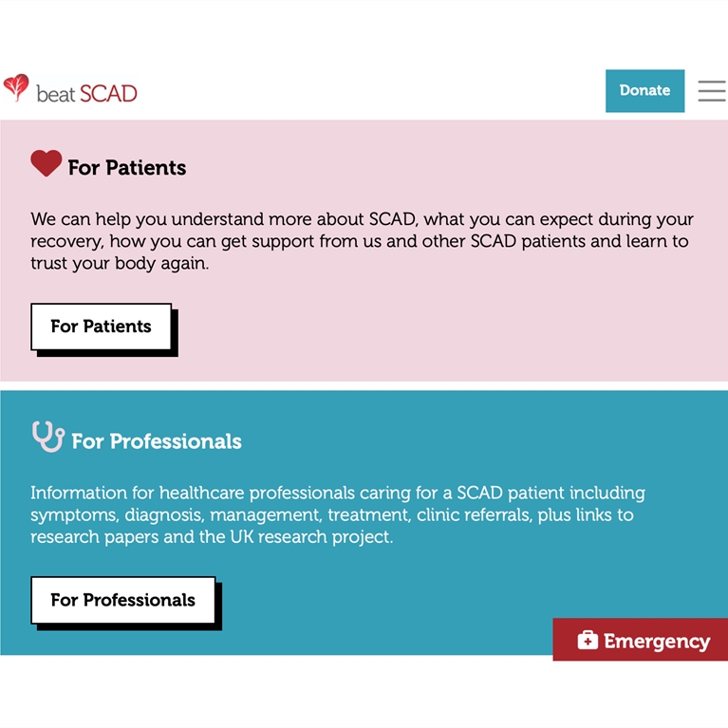Viewport: 728px width, 728px height.
Task: Click the "For Professionals" section heading
Action: [x=157, y=441]
